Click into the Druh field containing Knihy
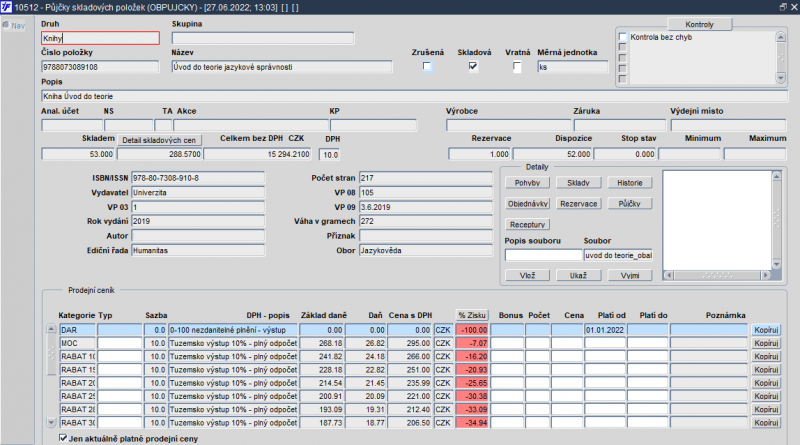The height and width of the screenshot is (445, 800). 100,38
